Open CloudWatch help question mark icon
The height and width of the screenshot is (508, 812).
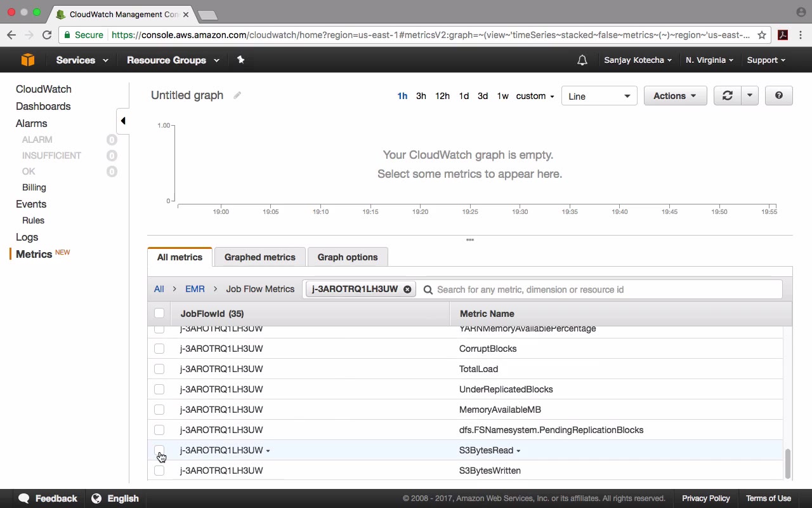coord(778,96)
